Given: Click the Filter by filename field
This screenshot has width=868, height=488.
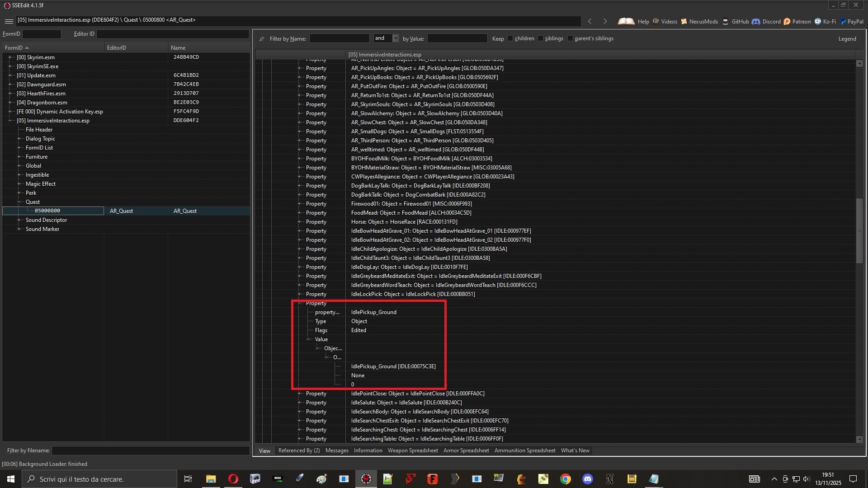Looking at the screenshot, I should [151, 450].
